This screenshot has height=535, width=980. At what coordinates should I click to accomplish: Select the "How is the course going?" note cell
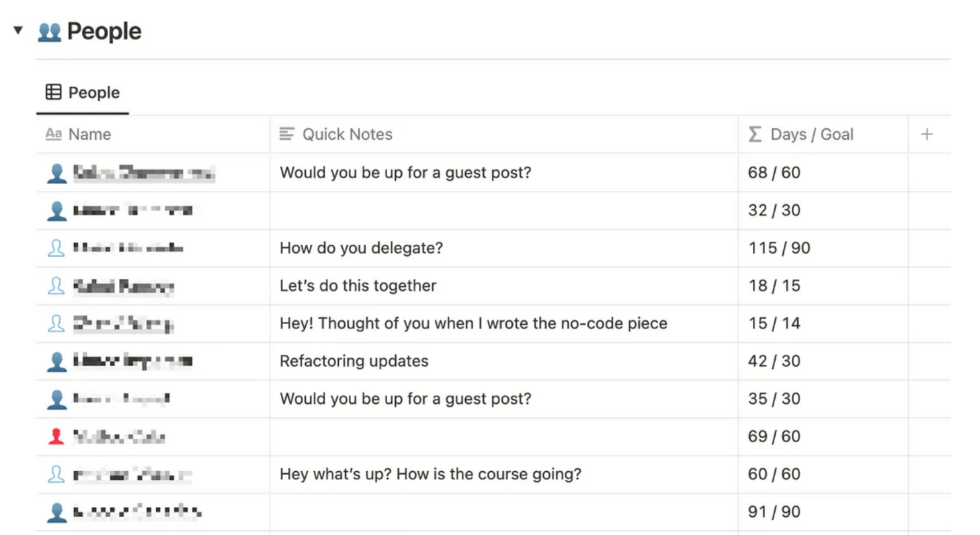click(x=430, y=475)
